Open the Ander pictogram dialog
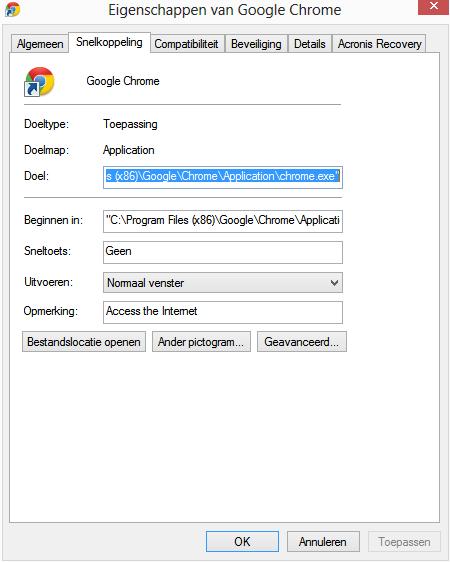450x562 pixels. click(x=201, y=342)
